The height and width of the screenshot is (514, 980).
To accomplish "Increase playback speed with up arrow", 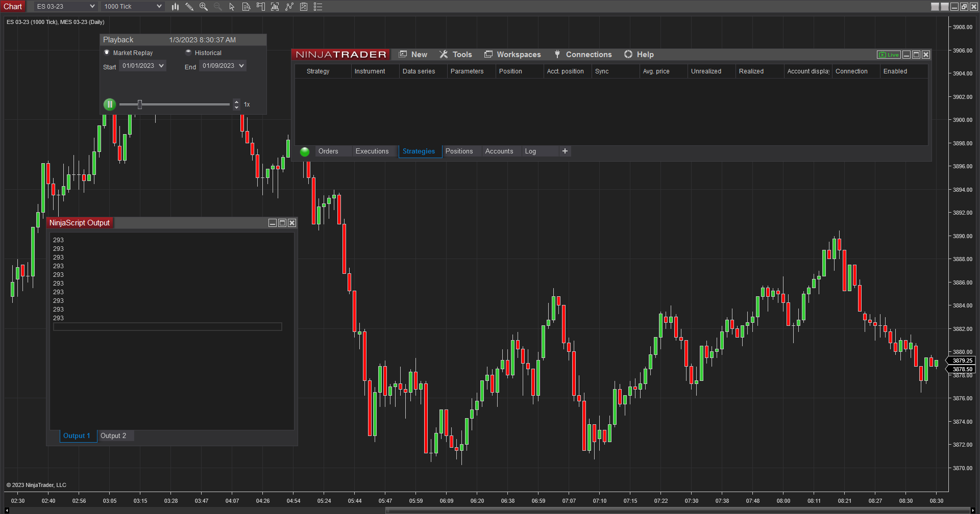I will coord(236,101).
